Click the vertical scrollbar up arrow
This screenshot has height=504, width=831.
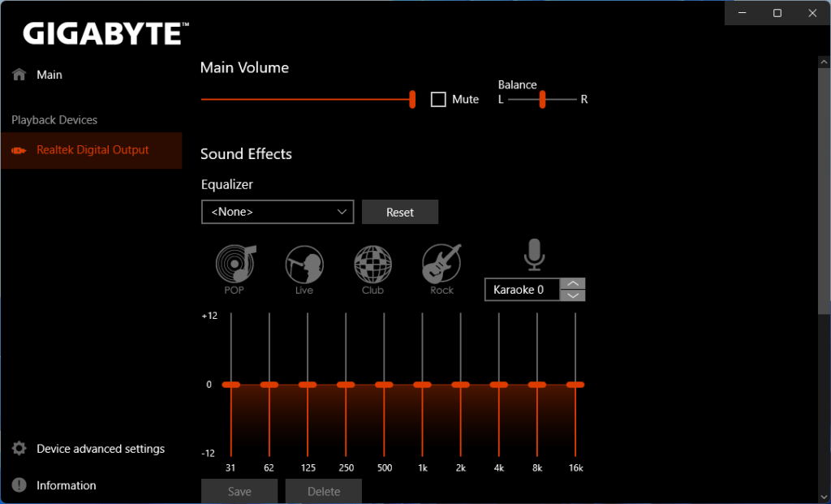(824, 60)
